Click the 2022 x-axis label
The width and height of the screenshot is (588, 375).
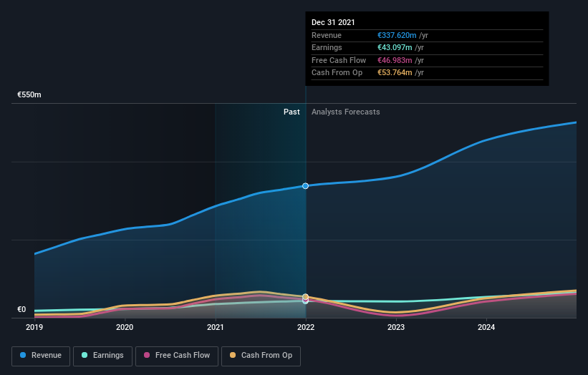pyautogui.click(x=306, y=328)
